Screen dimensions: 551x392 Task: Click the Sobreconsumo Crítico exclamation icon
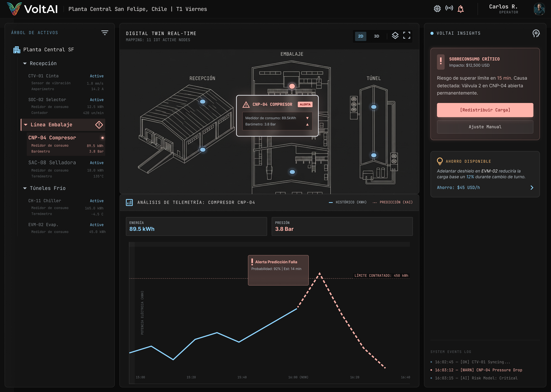click(441, 62)
